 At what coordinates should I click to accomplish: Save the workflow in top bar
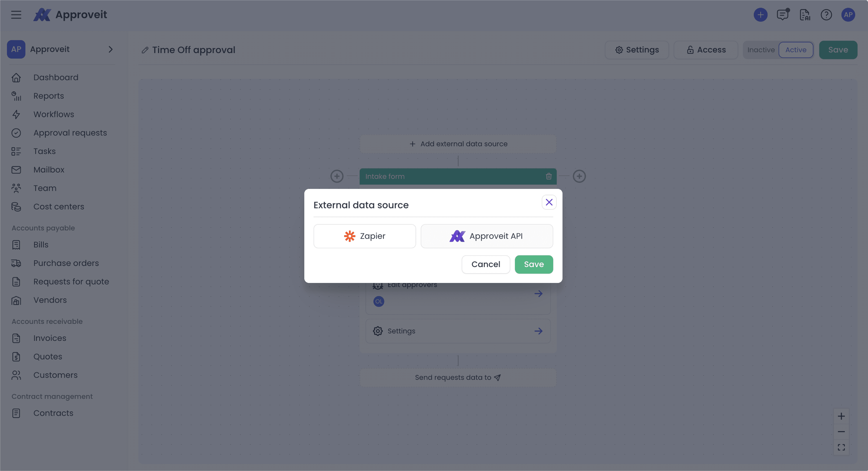coord(838,50)
